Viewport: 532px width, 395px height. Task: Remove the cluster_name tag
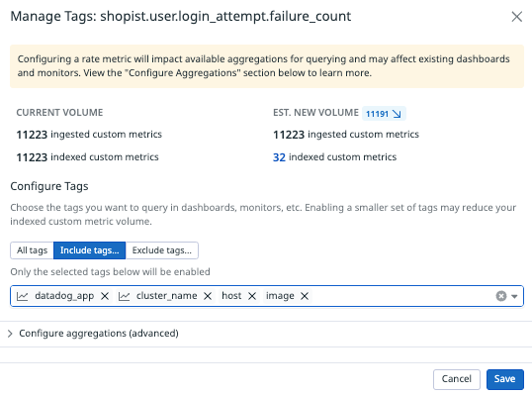pos(208,296)
